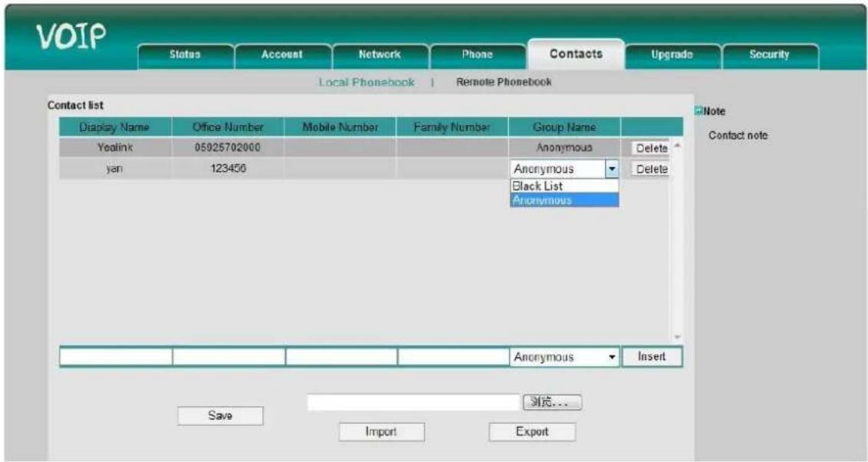The image size is (868, 462).
Task: Select office number 05925702000
Action: coord(228,148)
